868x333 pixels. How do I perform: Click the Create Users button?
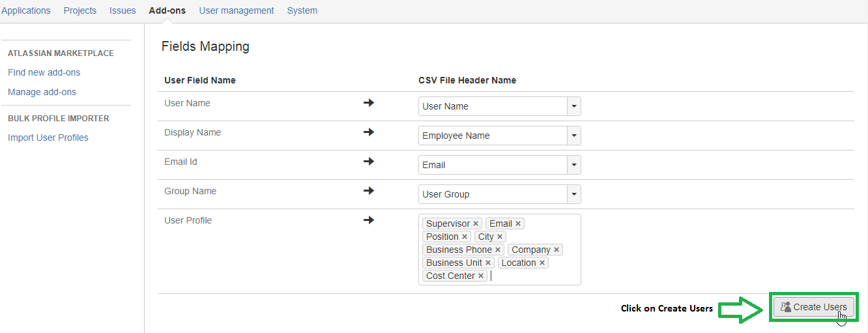pyautogui.click(x=813, y=307)
